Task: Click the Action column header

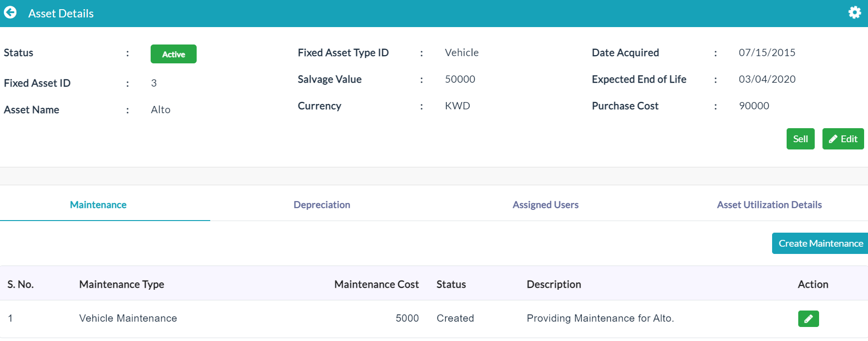Action: click(813, 284)
